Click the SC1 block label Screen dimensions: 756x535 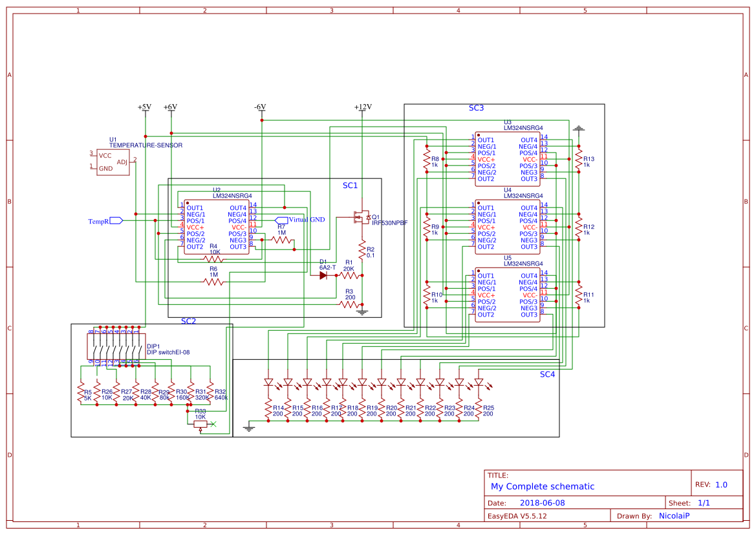tap(350, 185)
